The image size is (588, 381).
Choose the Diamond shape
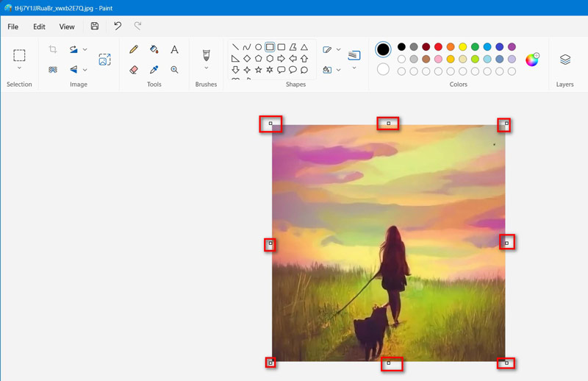tap(247, 59)
